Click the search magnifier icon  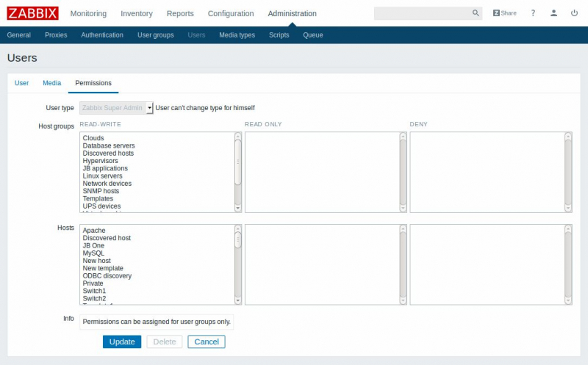pos(476,13)
